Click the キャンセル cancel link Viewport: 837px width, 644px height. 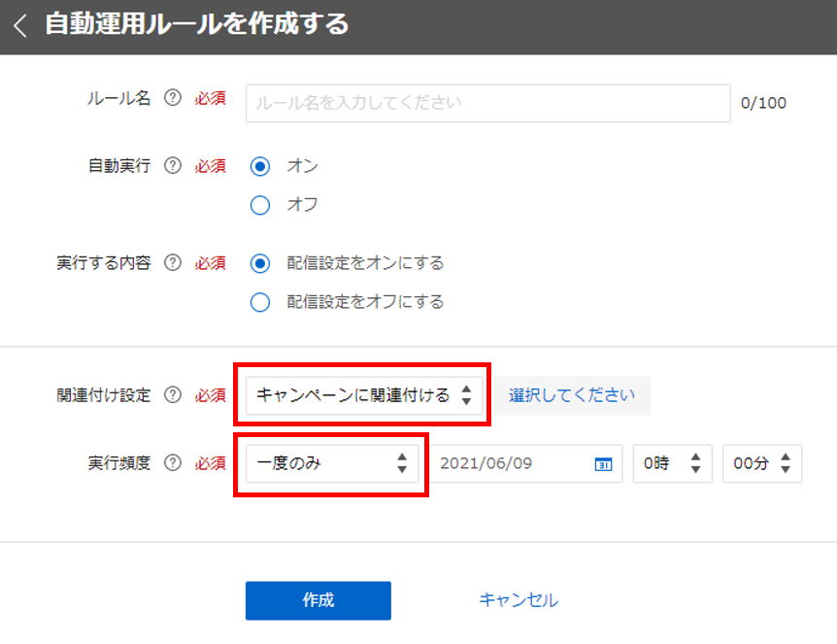pyautogui.click(x=519, y=600)
